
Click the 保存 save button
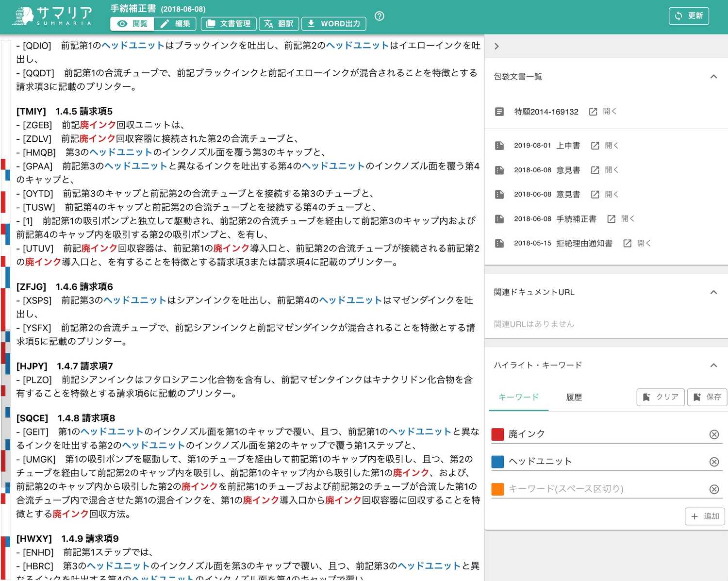tap(707, 397)
